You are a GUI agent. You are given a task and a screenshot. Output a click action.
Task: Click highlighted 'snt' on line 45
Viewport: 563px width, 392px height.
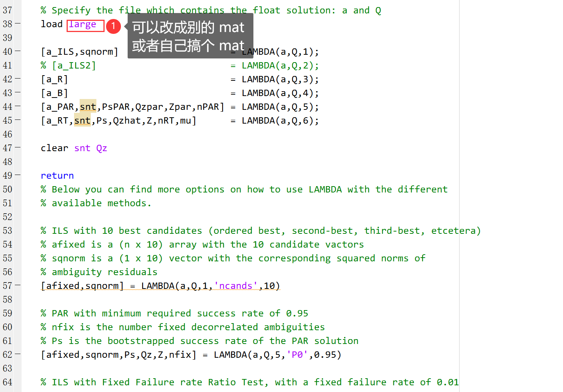point(82,121)
